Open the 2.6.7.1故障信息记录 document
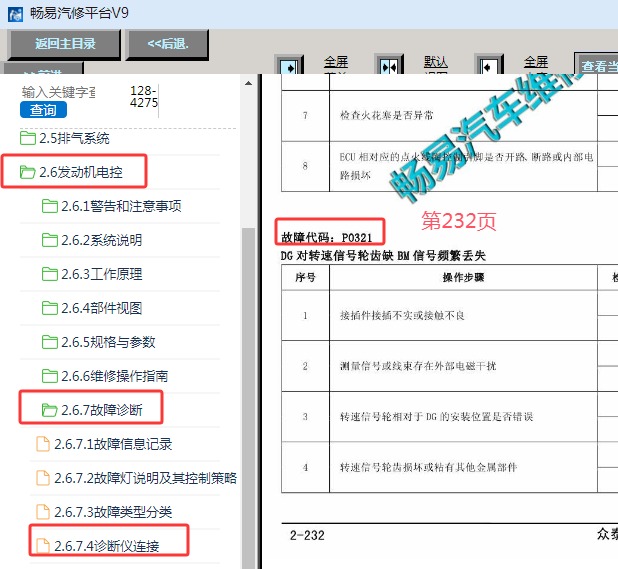This screenshot has width=618, height=569. tap(104, 444)
